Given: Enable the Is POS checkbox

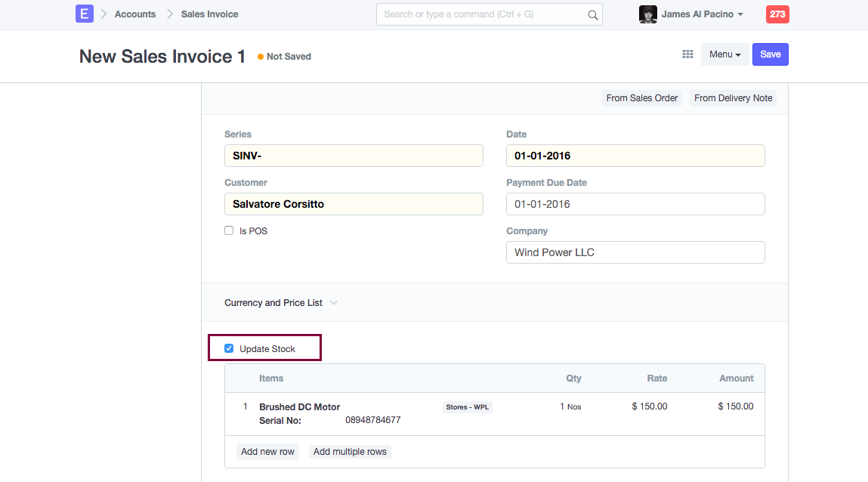Looking at the screenshot, I should pos(229,231).
